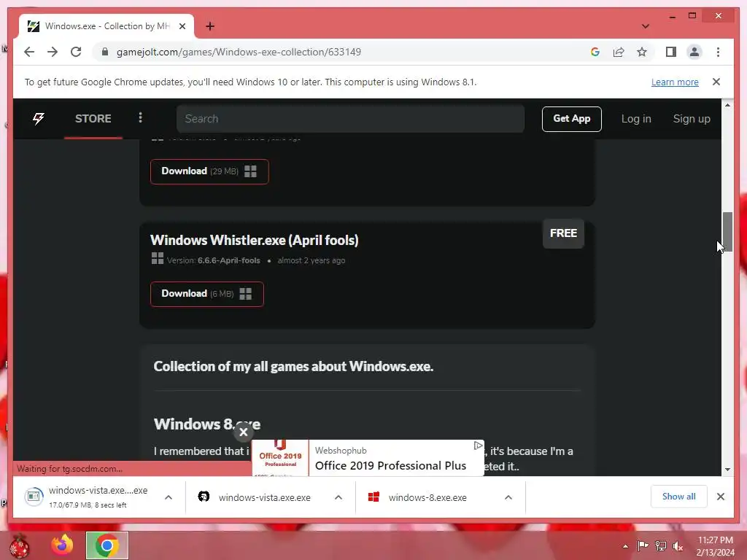
Task: Click Windows icon beside Version 6.6.6-April-fools
Action: click(x=158, y=258)
